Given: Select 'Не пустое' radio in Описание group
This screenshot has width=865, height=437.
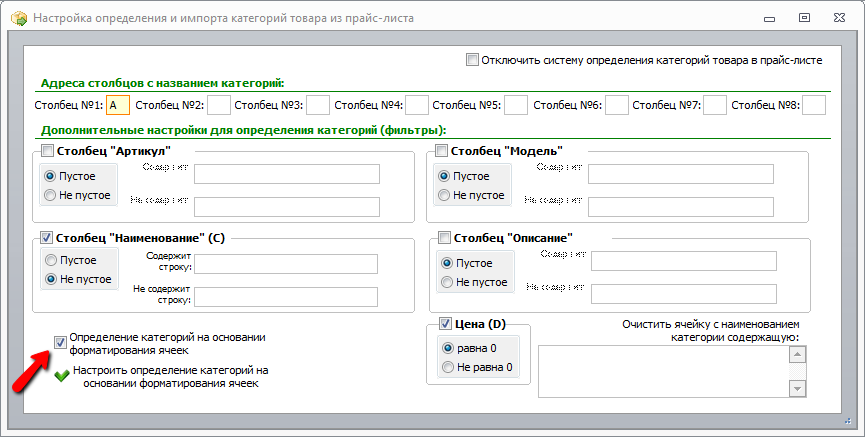Looking at the screenshot, I should tap(447, 282).
